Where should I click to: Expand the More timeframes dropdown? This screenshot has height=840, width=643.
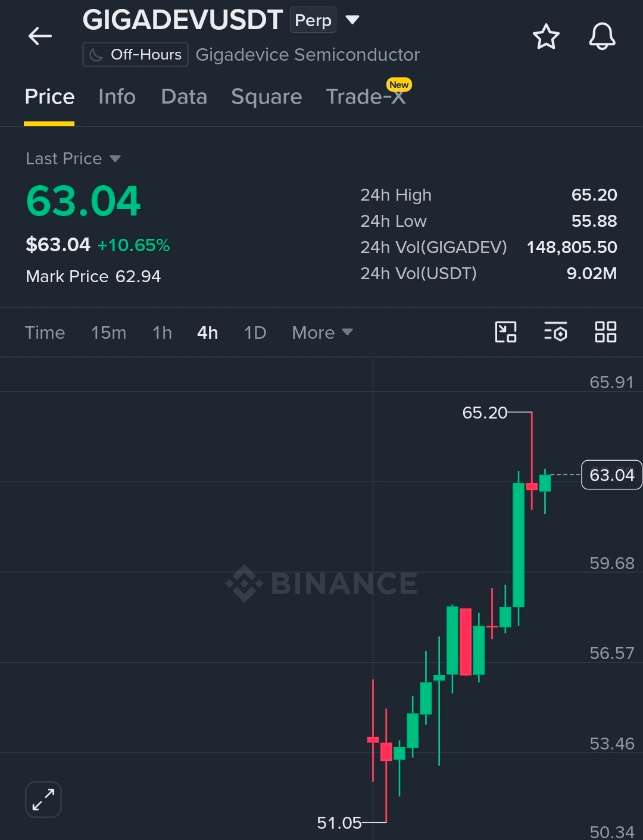[322, 332]
